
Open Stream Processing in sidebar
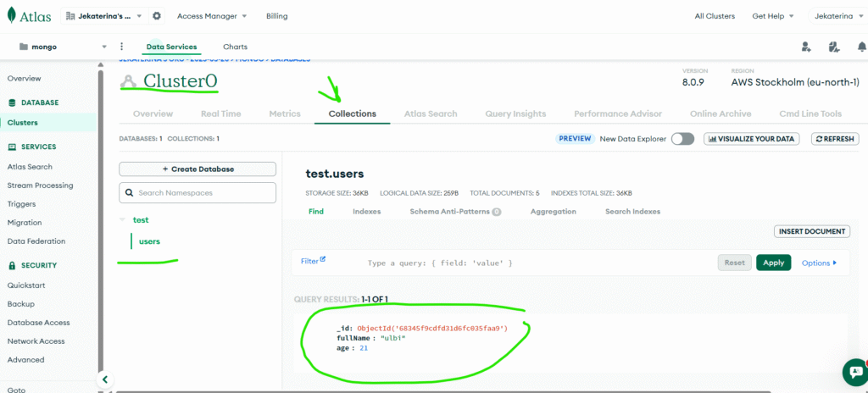tap(41, 185)
